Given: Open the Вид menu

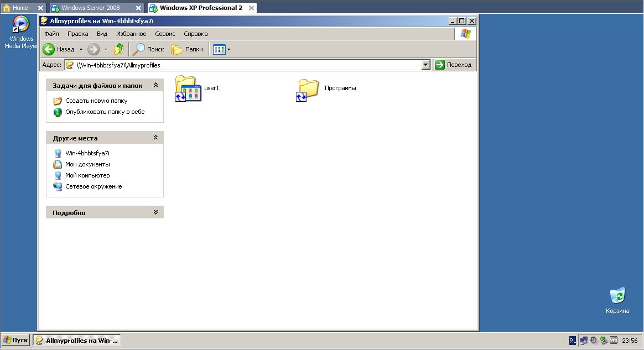Looking at the screenshot, I should click(x=102, y=34).
